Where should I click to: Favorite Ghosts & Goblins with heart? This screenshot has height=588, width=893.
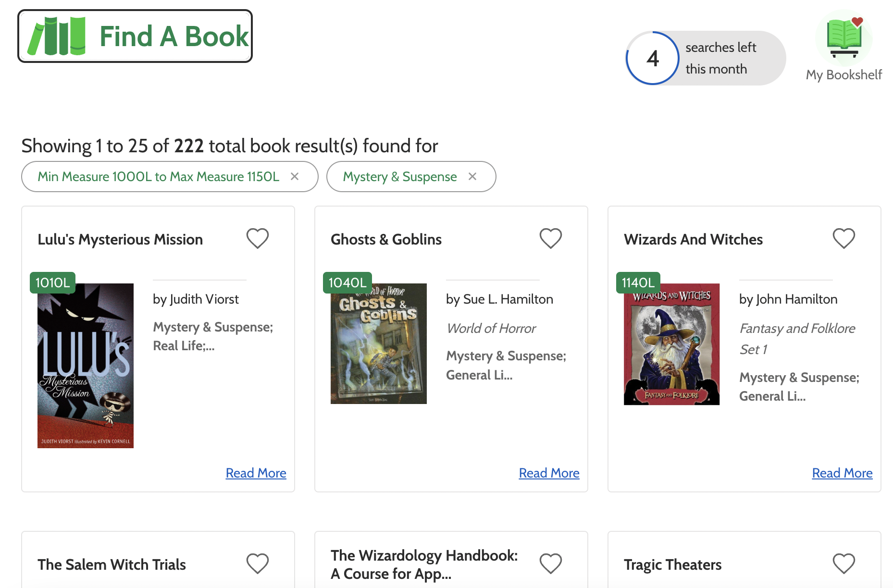tap(551, 238)
